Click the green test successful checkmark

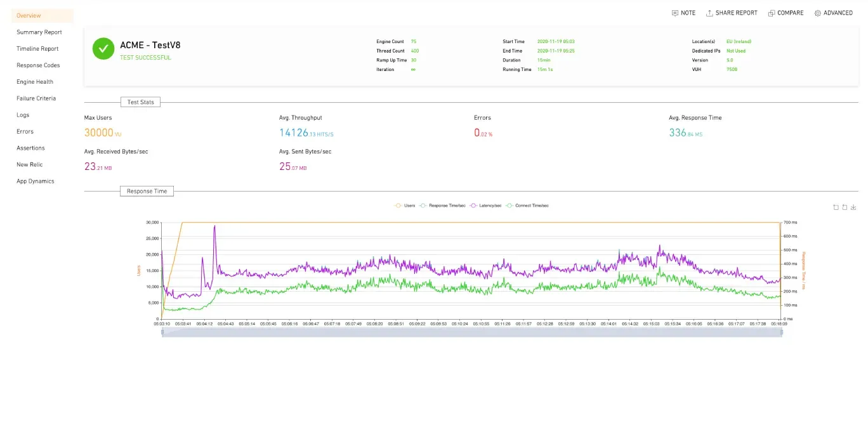[x=103, y=49]
